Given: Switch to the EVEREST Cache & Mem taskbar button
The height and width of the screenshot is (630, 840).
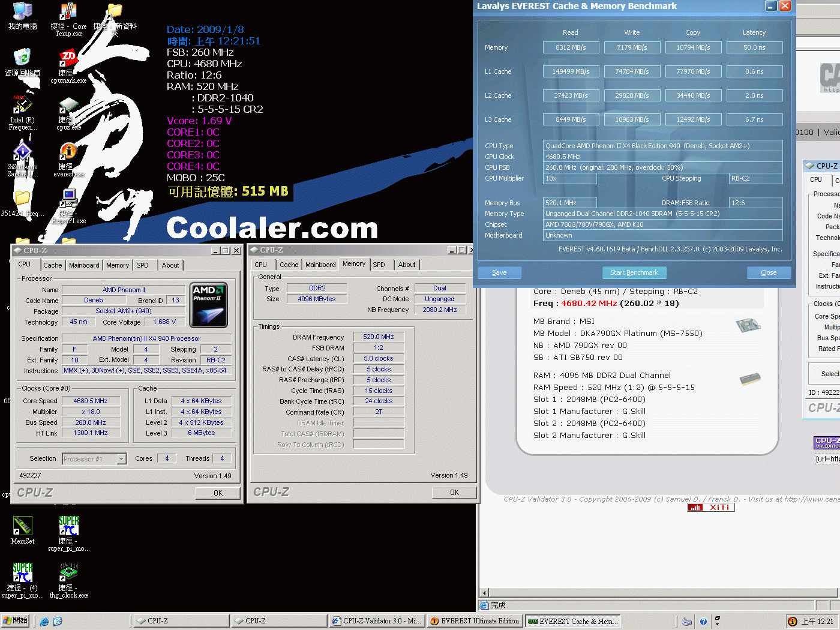Looking at the screenshot, I should tap(572, 621).
